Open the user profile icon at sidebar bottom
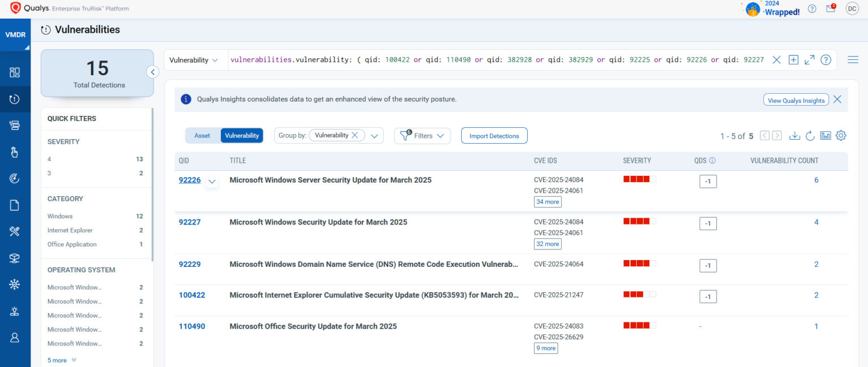The height and width of the screenshot is (367, 868). coord(15,337)
